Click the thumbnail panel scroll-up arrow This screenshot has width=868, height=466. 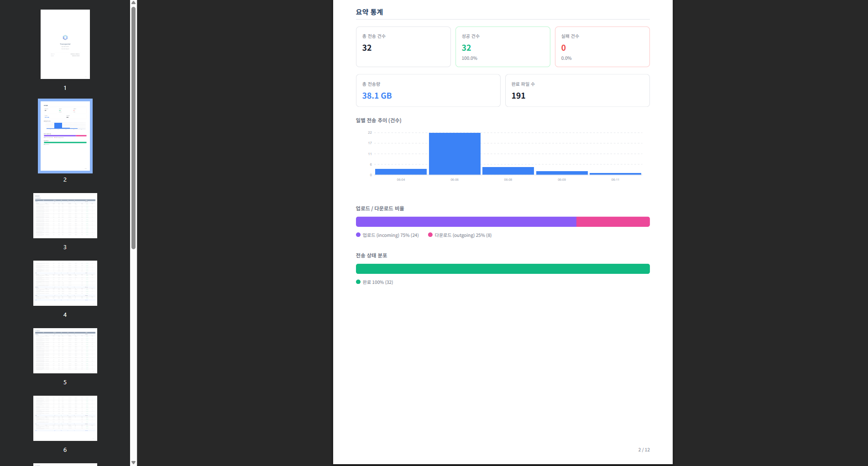pos(133,3)
